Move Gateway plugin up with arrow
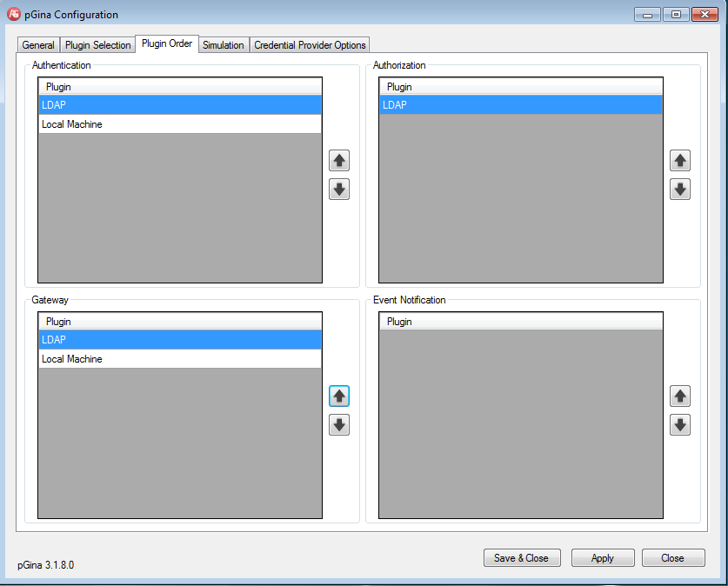The width and height of the screenshot is (728, 586). pos(339,396)
